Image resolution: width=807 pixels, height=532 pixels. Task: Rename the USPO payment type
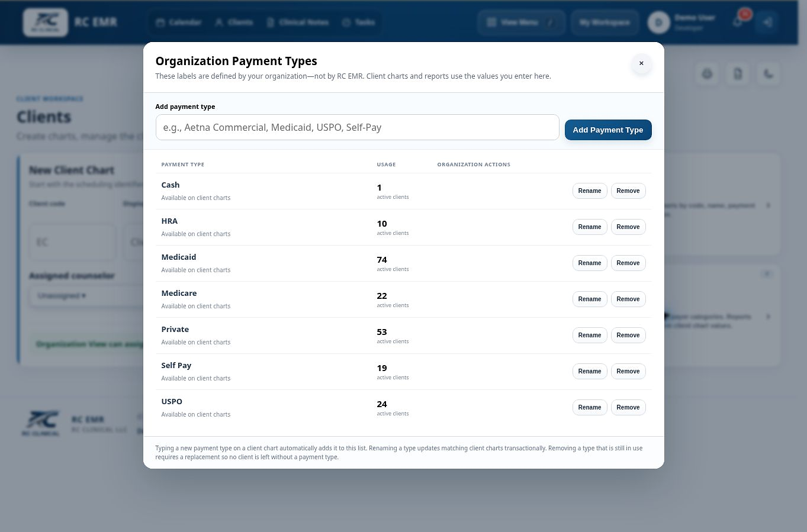tap(590, 408)
